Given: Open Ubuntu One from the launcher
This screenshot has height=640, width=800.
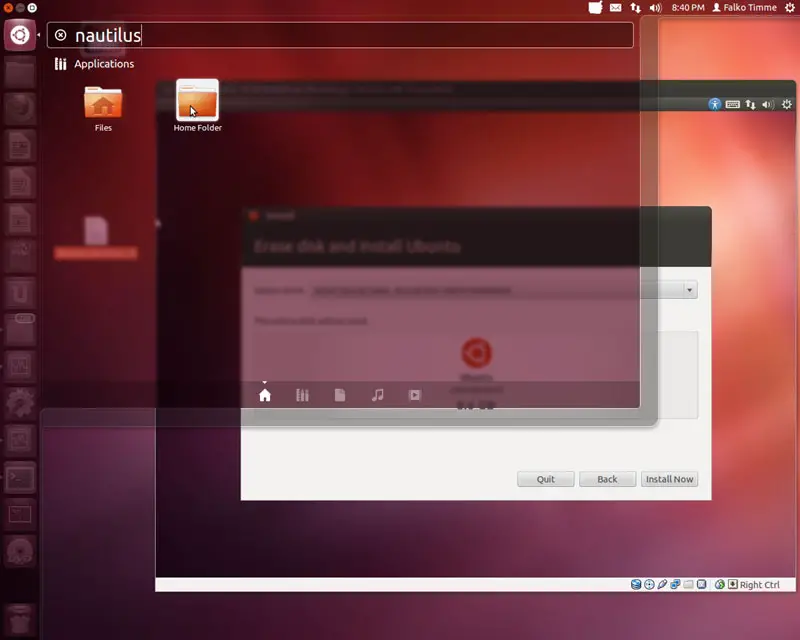Looking at the screenshot, I should (20, 293).
